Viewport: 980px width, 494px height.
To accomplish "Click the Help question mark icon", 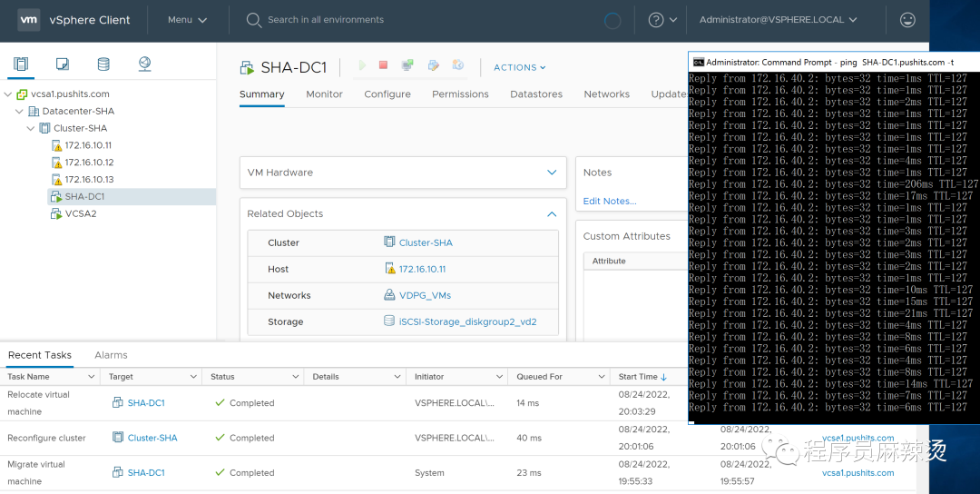I will (x=656, y=20).
